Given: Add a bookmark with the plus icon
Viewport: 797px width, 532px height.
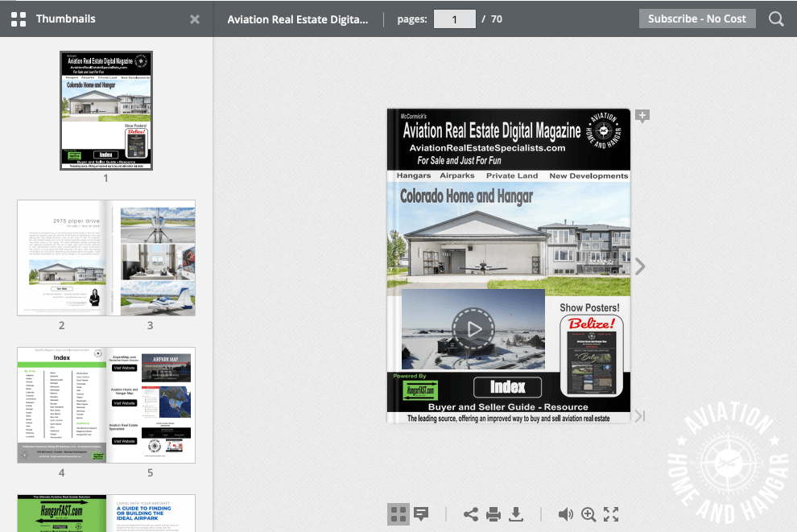Looking at the screenshot, I should pos(642,117).
